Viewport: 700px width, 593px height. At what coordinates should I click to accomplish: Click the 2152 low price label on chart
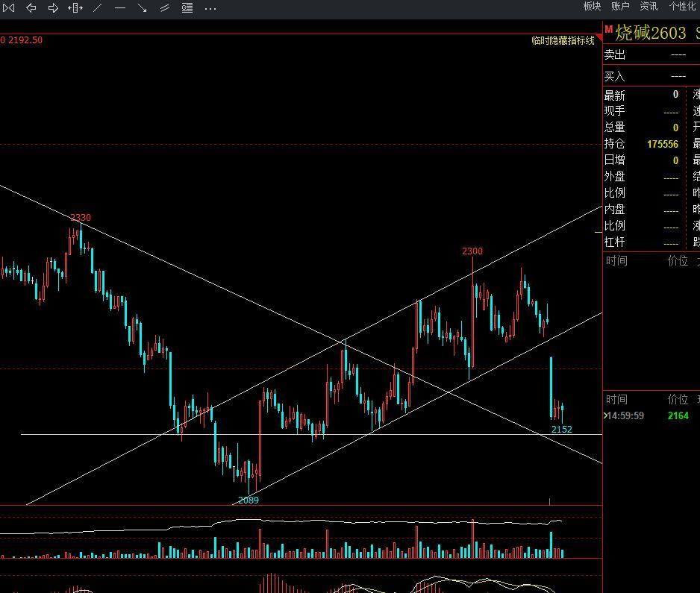click(562, 429)
